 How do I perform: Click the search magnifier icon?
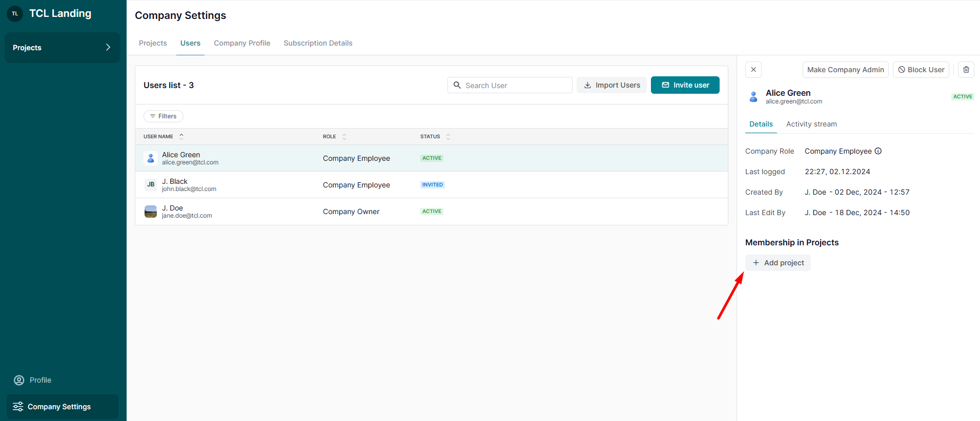[x=457, y=85]
